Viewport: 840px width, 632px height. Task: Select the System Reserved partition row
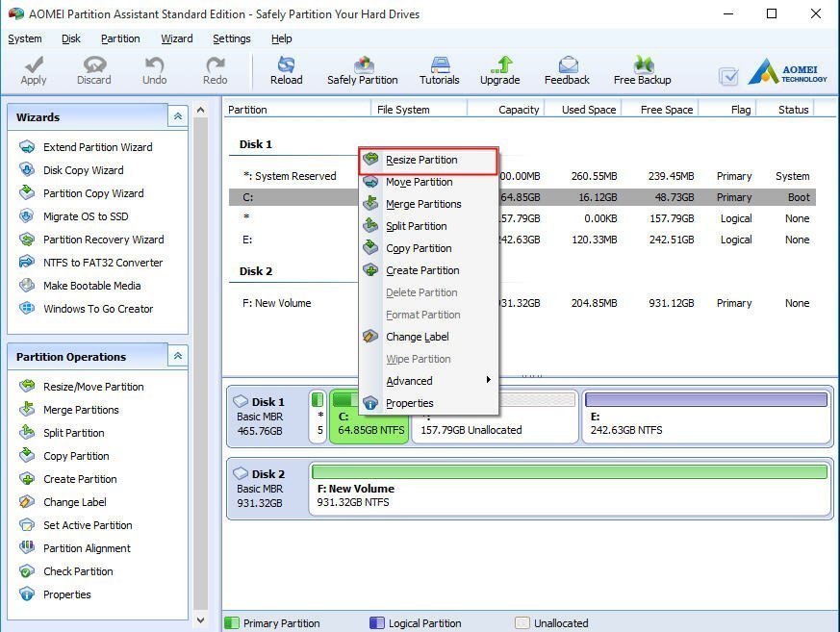tap(522, 176)
